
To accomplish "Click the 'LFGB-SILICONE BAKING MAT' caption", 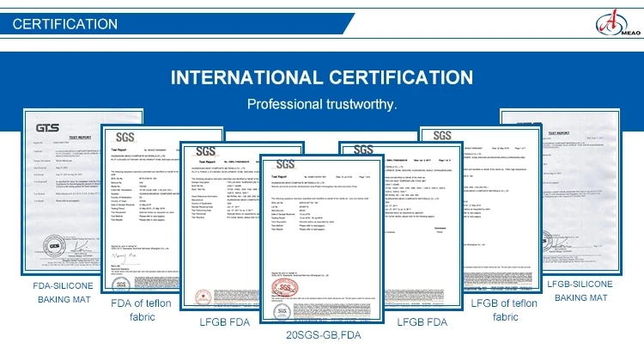I will (x=580, y=291).
